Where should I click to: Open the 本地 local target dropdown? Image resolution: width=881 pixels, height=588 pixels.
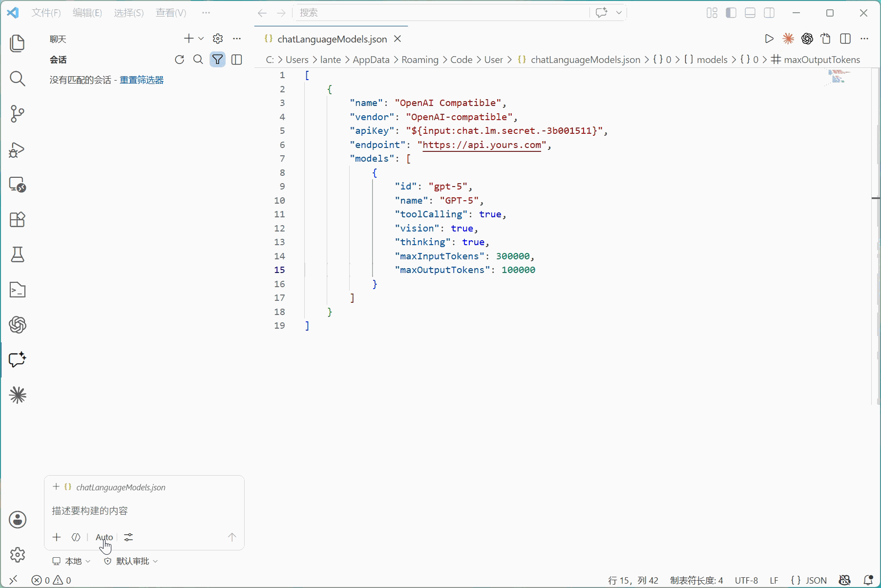pos(72,561)
